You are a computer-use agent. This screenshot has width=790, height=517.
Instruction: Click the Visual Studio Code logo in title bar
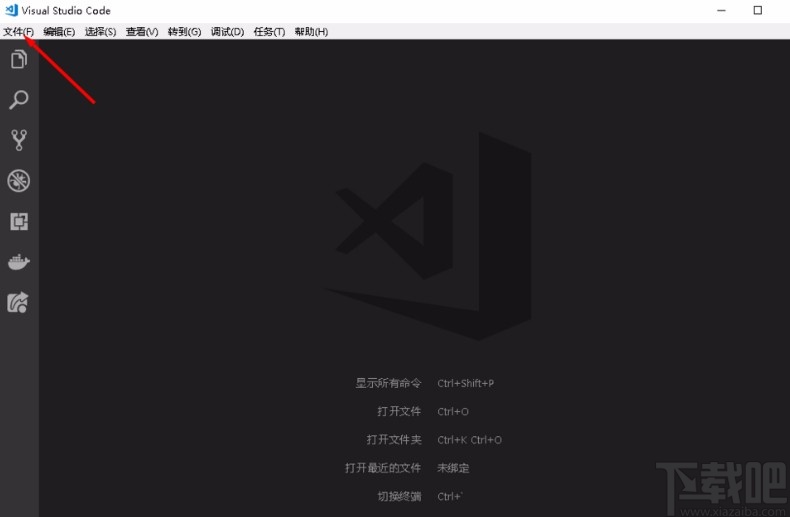11,10
